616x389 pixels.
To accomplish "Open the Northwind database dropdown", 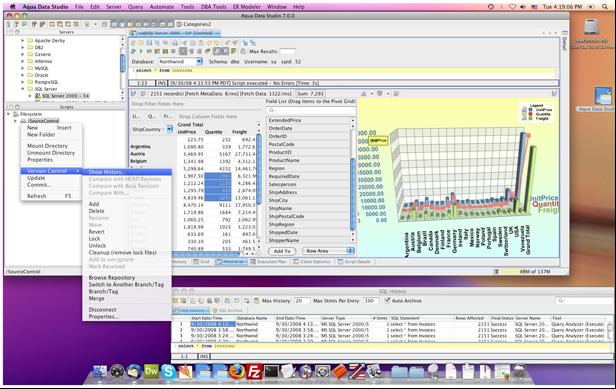I will [180, 62].
